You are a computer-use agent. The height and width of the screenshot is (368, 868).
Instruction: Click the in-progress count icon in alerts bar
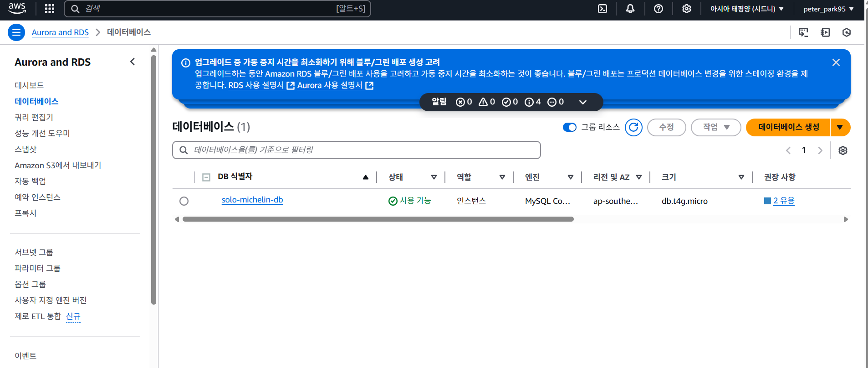[552, 102]
